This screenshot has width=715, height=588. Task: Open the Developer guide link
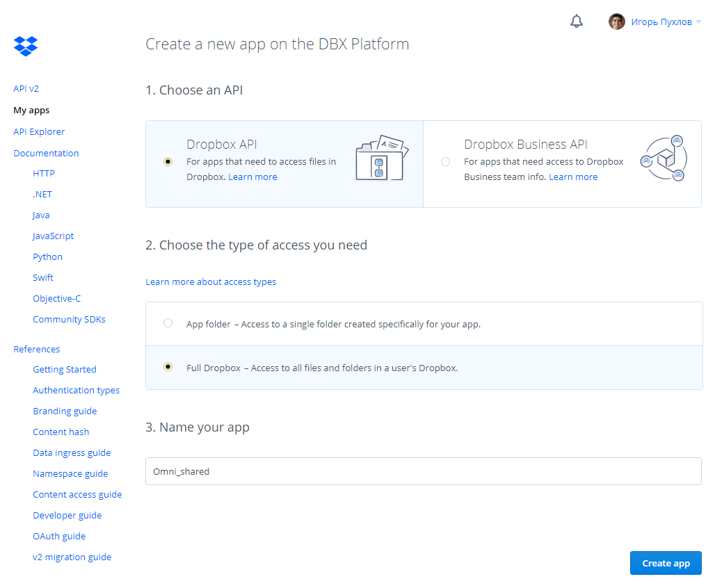(67, 516)
